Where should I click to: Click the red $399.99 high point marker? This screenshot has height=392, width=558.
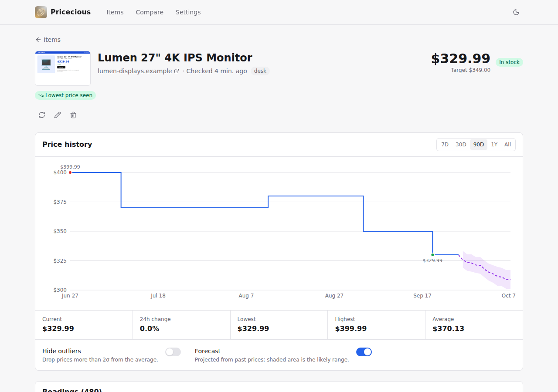point(70,172)
